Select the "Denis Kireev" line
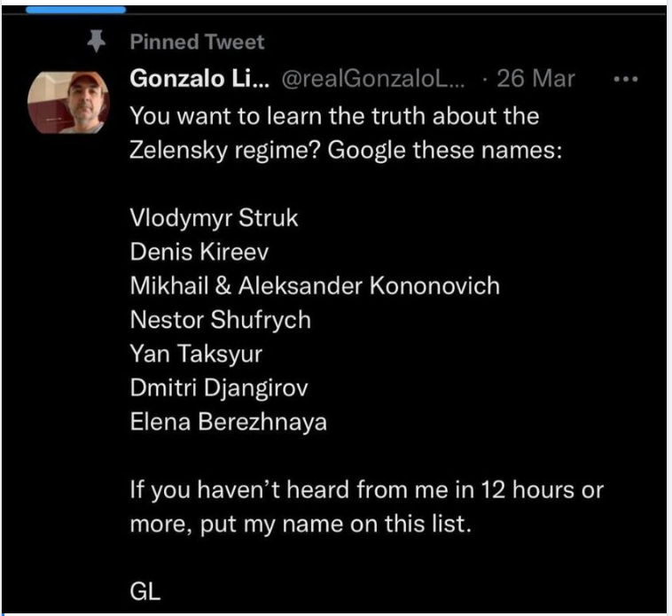Screen dimensions: 672x616 [199, 253]
